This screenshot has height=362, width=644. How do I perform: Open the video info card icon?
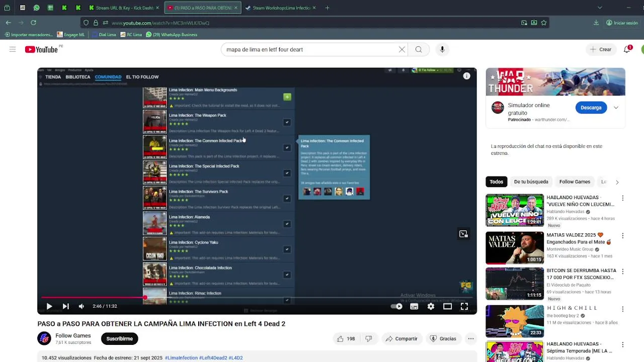[467, 76]
